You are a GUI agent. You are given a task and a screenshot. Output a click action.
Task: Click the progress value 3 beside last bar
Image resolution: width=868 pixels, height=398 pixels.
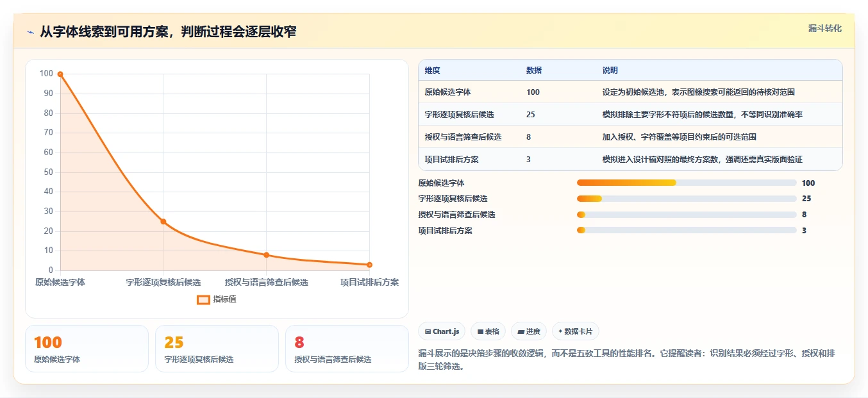point(804,230)
